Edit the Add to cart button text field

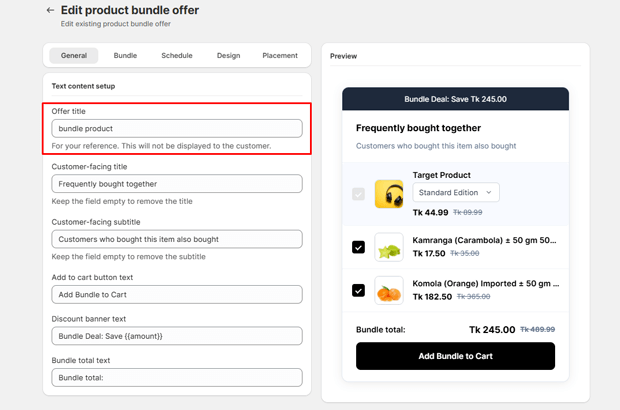pyautogui.click(x=177, y=295)
